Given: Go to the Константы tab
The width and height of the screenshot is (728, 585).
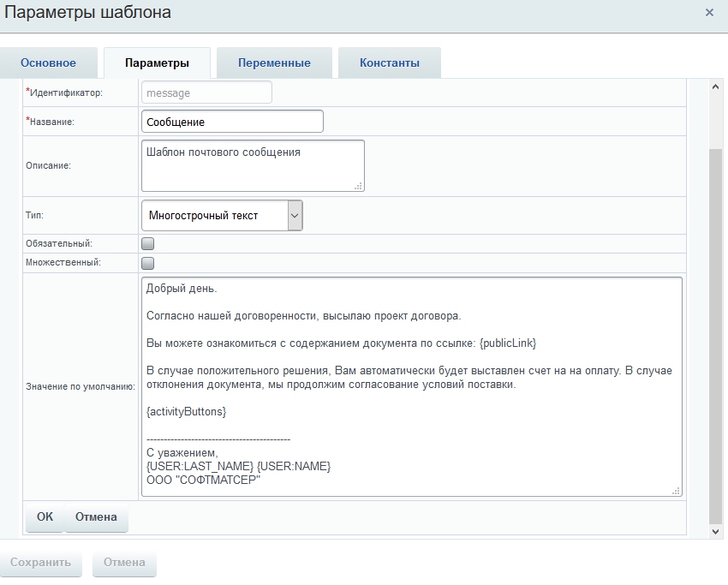Looking at the screenshot, I should (x=389, y=63).
